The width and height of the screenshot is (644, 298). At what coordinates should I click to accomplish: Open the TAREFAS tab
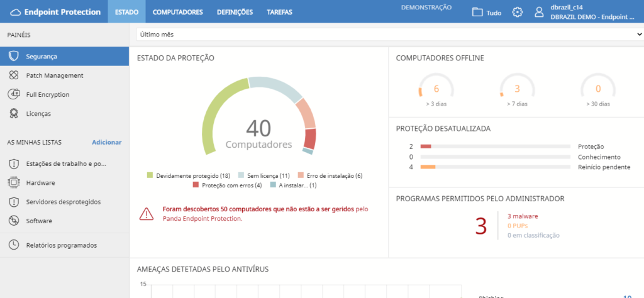(x=280, y=12)
